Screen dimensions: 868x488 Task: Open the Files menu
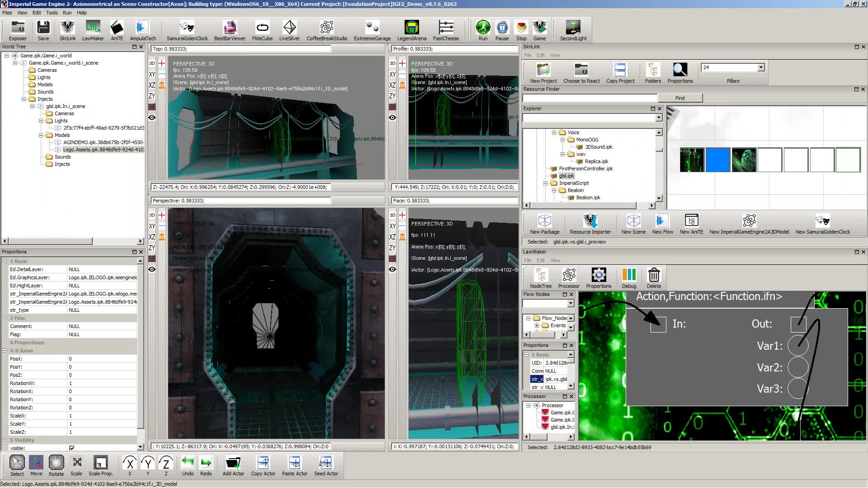(7, 13)
